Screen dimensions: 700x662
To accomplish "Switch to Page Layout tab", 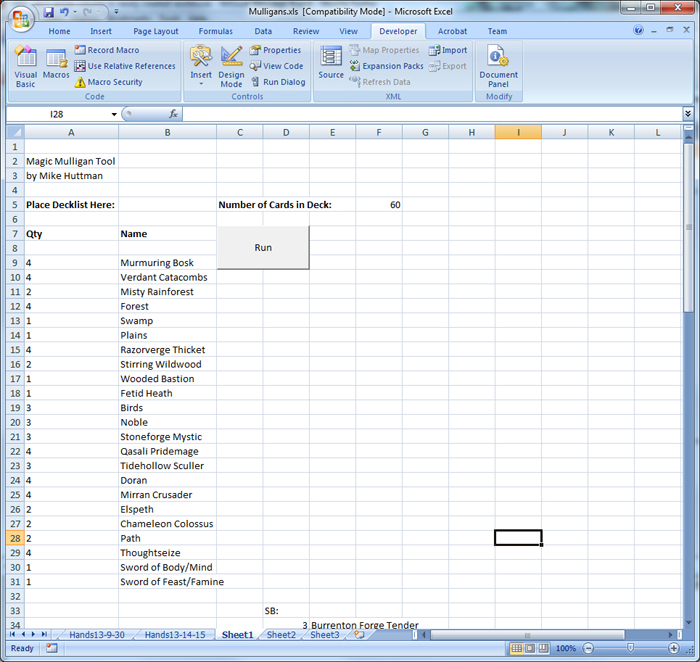I will (155, 31).
